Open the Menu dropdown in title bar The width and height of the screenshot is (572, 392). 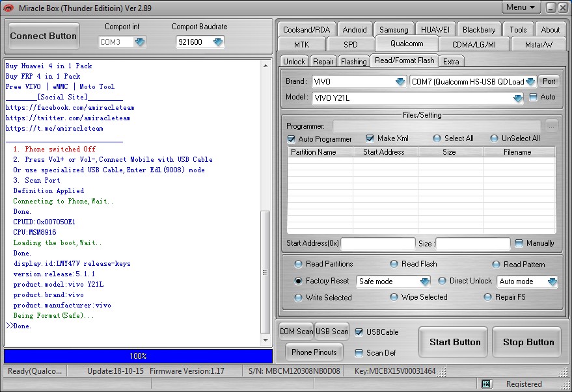click(521, 7)
